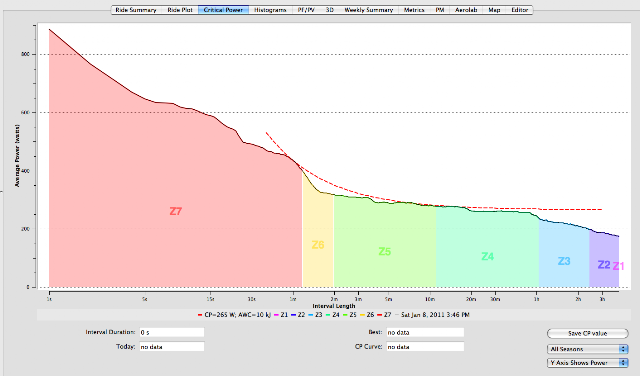
Task: Click the red Z7 zone label in chart
Action: coord(176,211)
